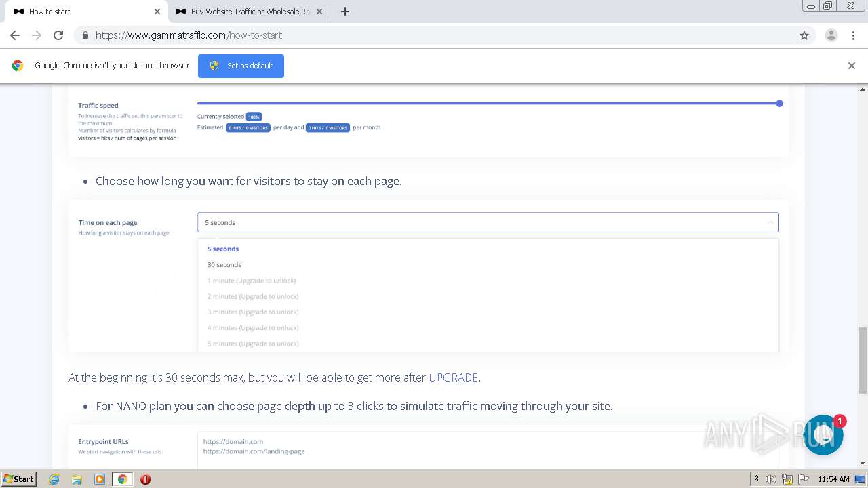
Task: Open Internet Explorer from taskbar
Action: [x=54, y=479]
